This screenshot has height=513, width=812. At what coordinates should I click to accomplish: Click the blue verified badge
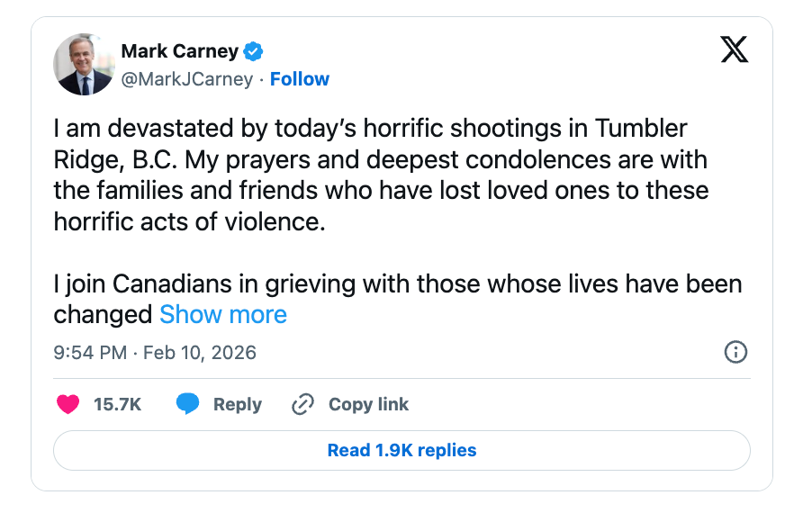pos(255,50)
